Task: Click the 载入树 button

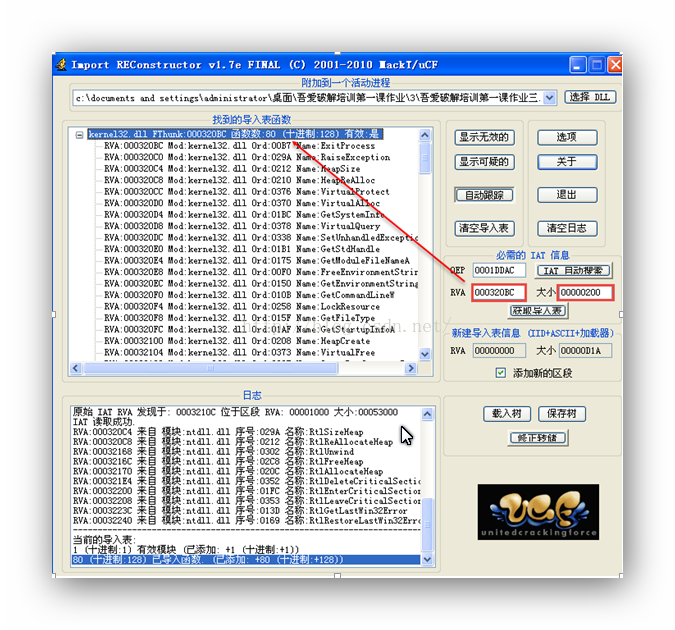Action: [507, 414]
